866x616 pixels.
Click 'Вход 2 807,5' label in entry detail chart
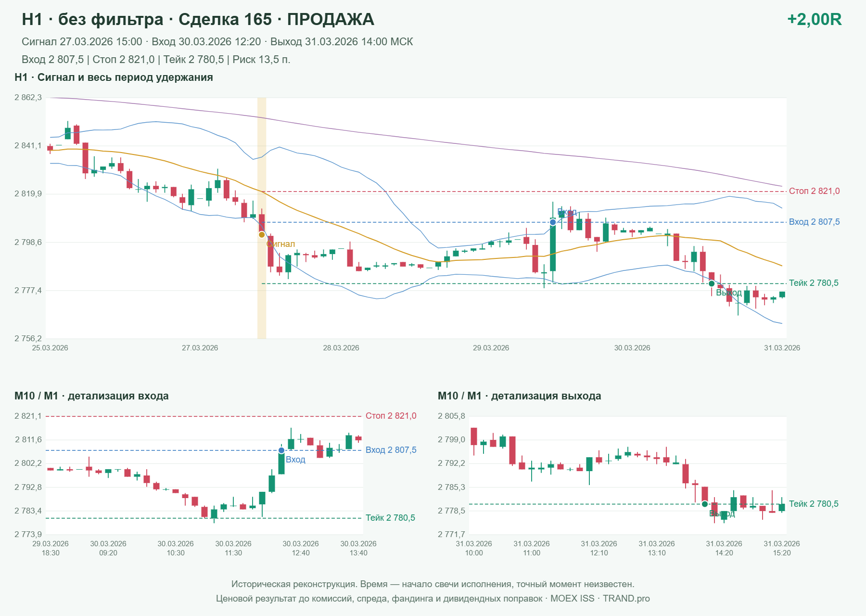point(391,450)
